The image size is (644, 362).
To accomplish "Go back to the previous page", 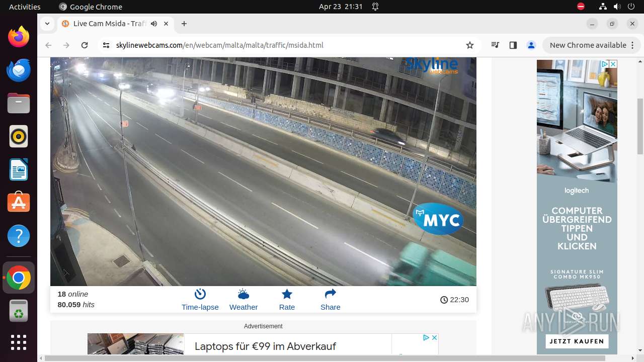I will click(x=48, y=45).
